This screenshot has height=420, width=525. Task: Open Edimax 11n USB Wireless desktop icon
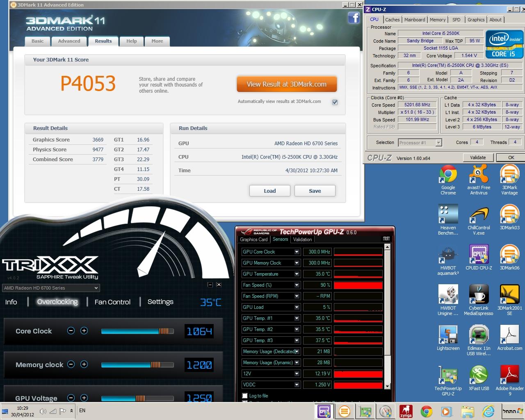pos(479,341)
